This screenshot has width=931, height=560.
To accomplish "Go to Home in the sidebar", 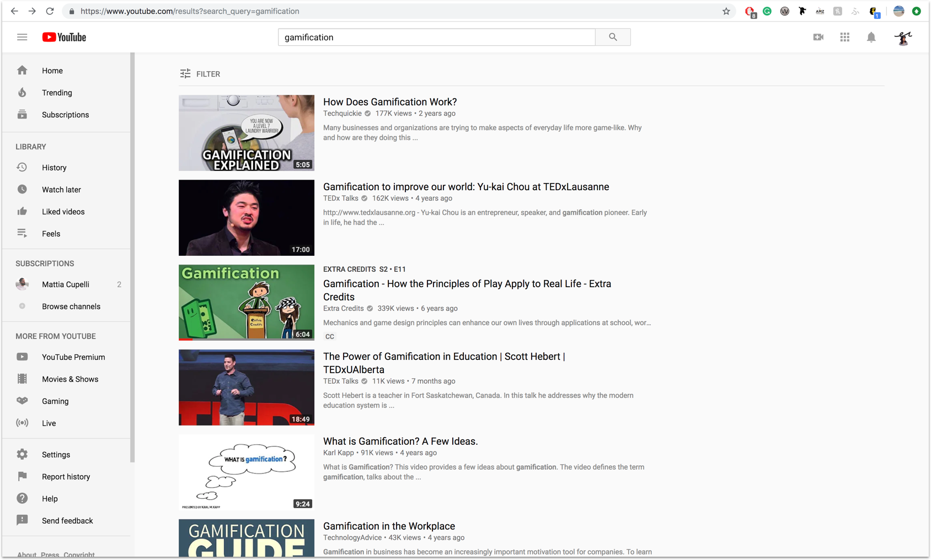I will [x=66, y=71].
